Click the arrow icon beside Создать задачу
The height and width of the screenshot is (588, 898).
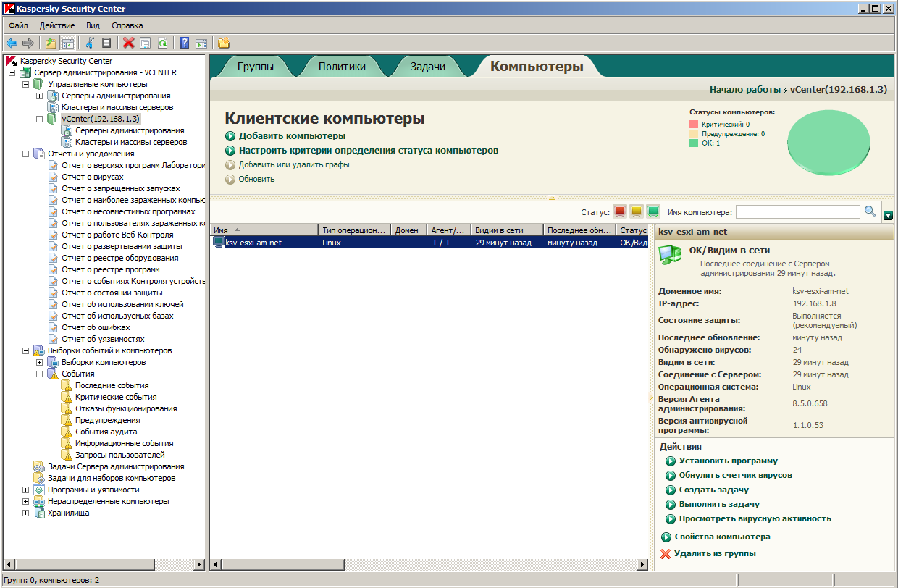[x=671, y=490]
